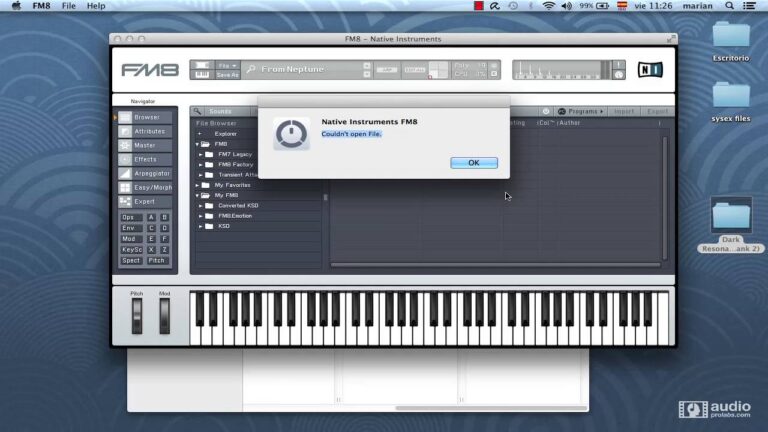Expand the Converted KSD folder
The width and height of the screenshot is (768, 432).
coord(200,206)
